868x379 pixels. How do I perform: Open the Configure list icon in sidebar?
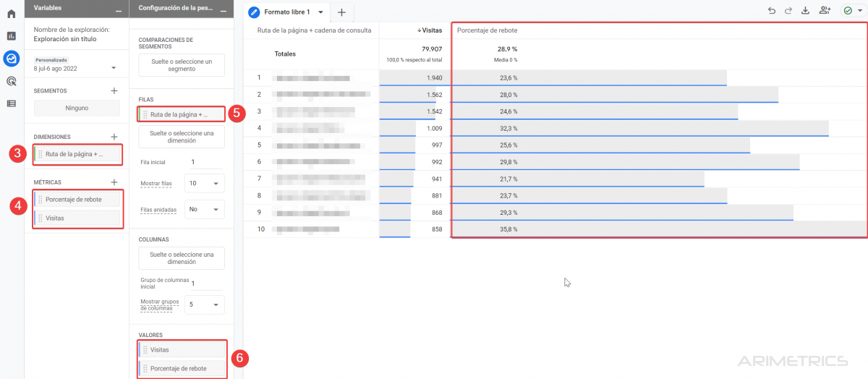coord(11,103)
